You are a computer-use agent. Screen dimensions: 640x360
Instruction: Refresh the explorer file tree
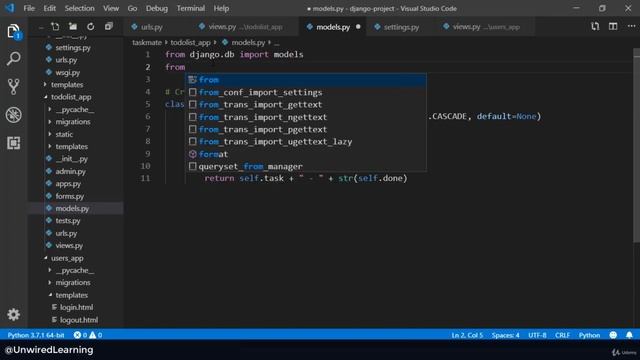tap(90, 27)
